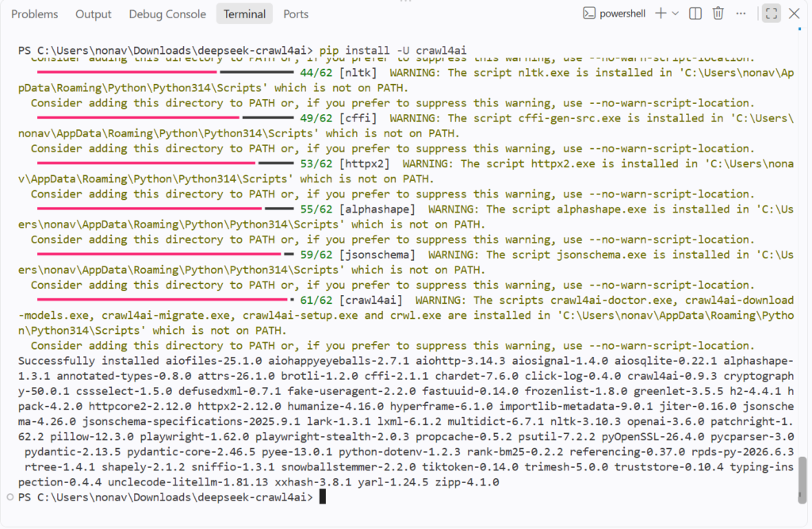Screen dimensions: 812x529
Task: Click the terminal vertical scrollbar thumb
Action: tap(802, 480)
